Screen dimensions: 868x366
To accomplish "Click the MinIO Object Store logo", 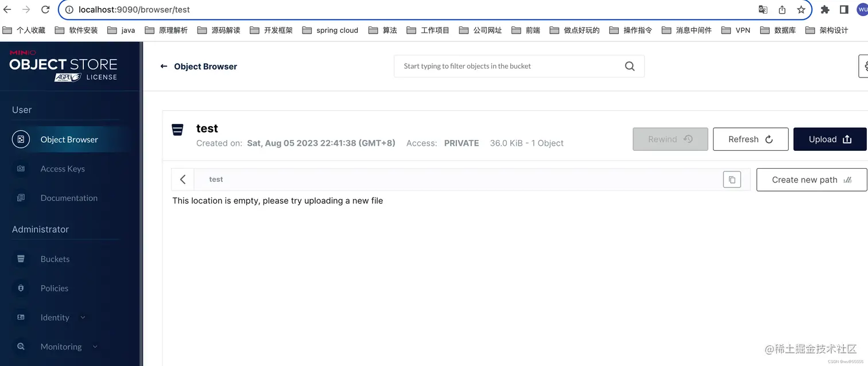I will coord(63,66).
